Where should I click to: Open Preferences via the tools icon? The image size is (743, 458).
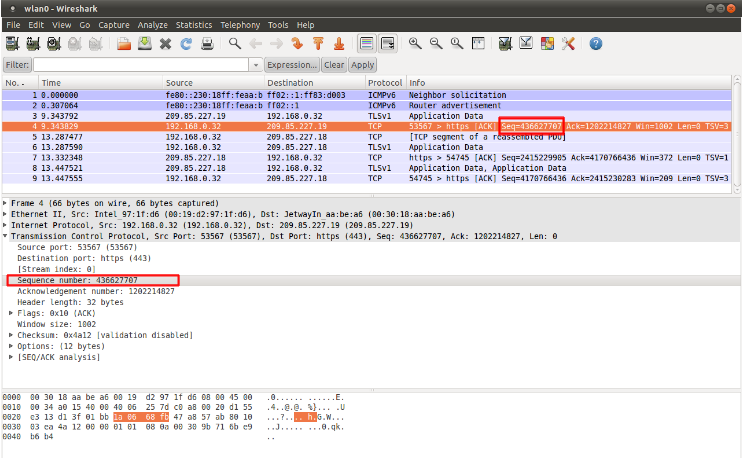pos(569,44)
